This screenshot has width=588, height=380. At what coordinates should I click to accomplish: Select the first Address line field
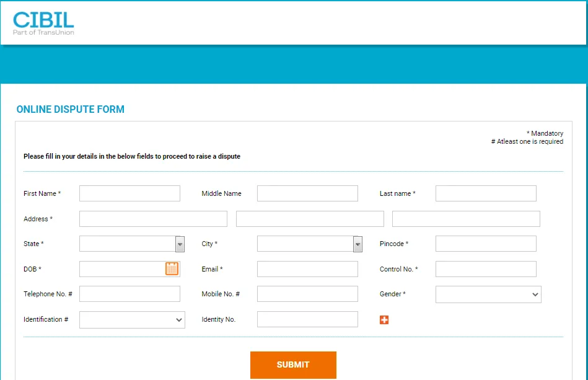(153, 219)
